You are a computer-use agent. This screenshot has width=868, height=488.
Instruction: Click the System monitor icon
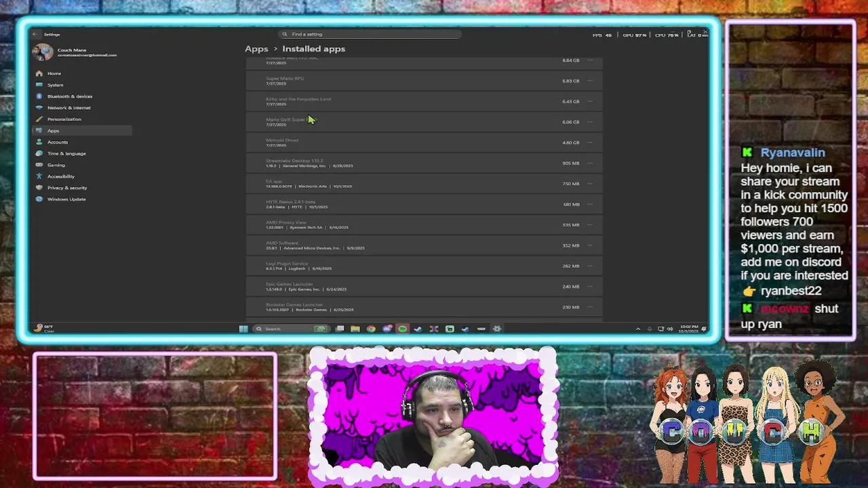click(x=39, y=85)
